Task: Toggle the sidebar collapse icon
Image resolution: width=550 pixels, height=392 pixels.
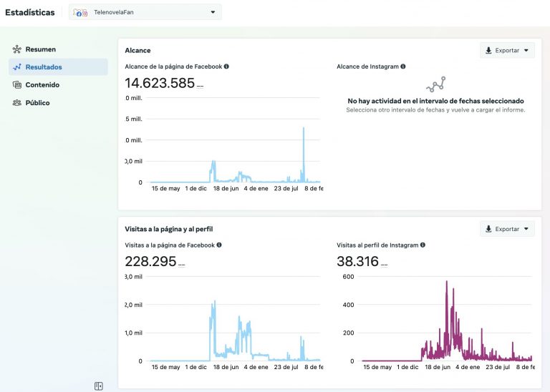Action: coord(99,386)
